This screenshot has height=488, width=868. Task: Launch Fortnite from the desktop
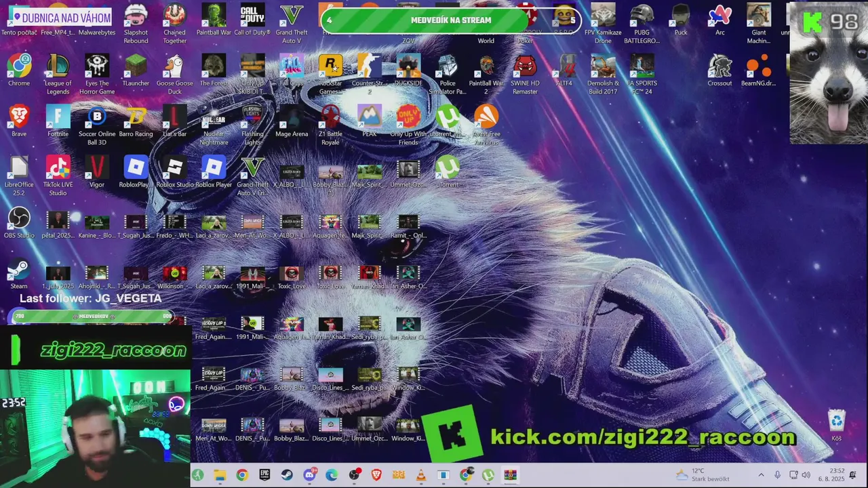tap(58, 121)
